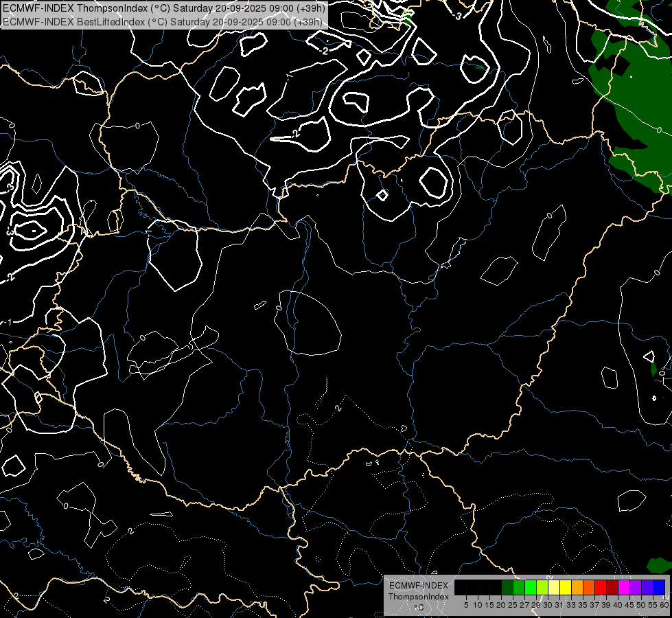Pick the dark green 20–25 legend swatch

pyautogui.click(x=507, y=588)
